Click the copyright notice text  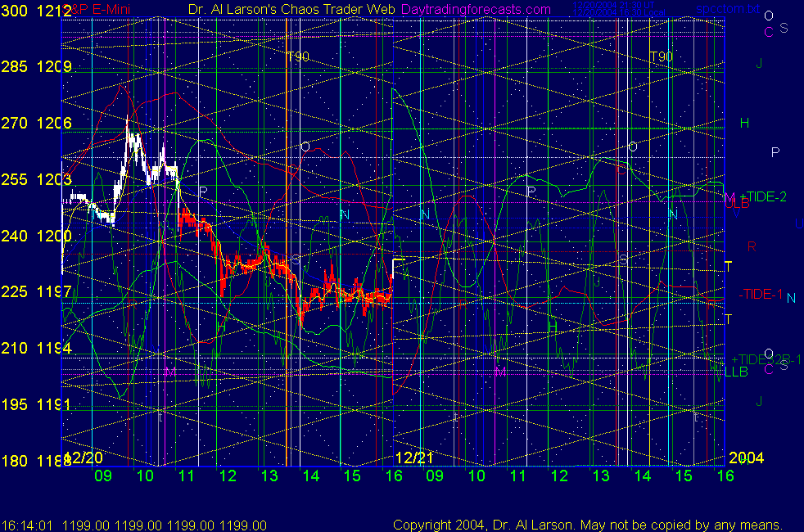588,525
